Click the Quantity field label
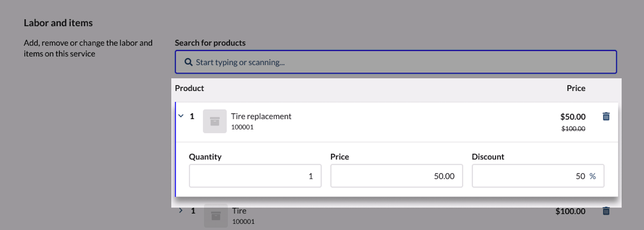644x230 pixels. click(205, 157)
